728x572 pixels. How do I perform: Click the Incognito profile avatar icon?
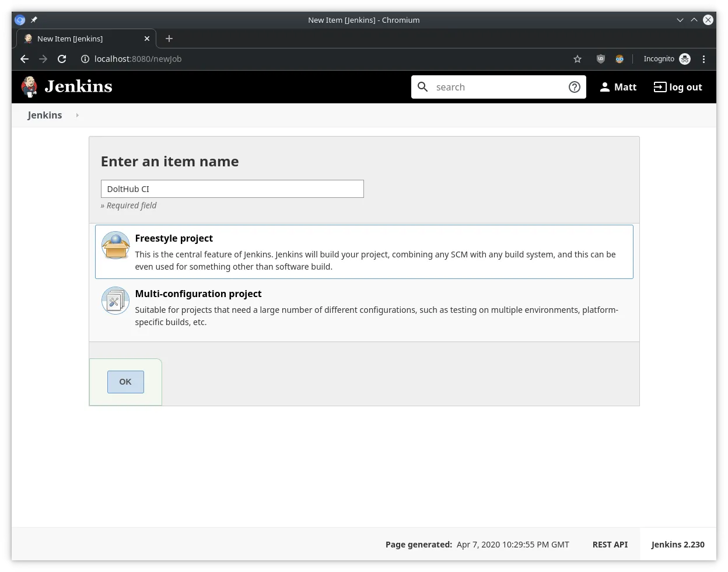(685, 58)
